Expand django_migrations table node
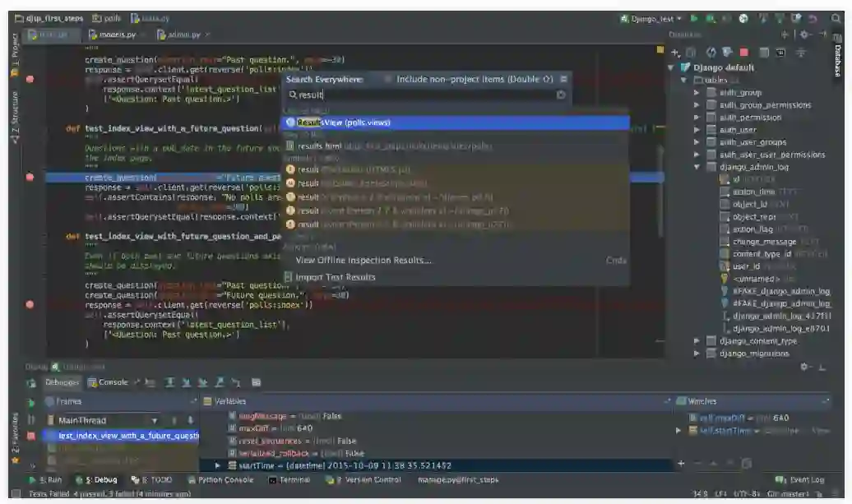Image resolution: width=852 pixels, height=504 pixels. coord(697,354)
